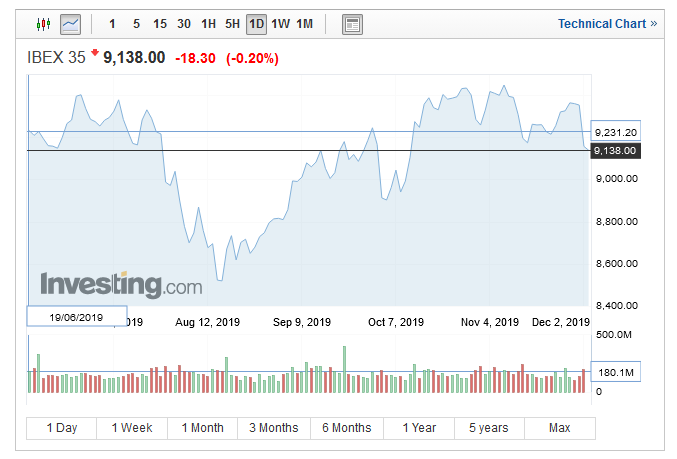Click the Dec 2, 2019 axis label

[x=560, y=322]
